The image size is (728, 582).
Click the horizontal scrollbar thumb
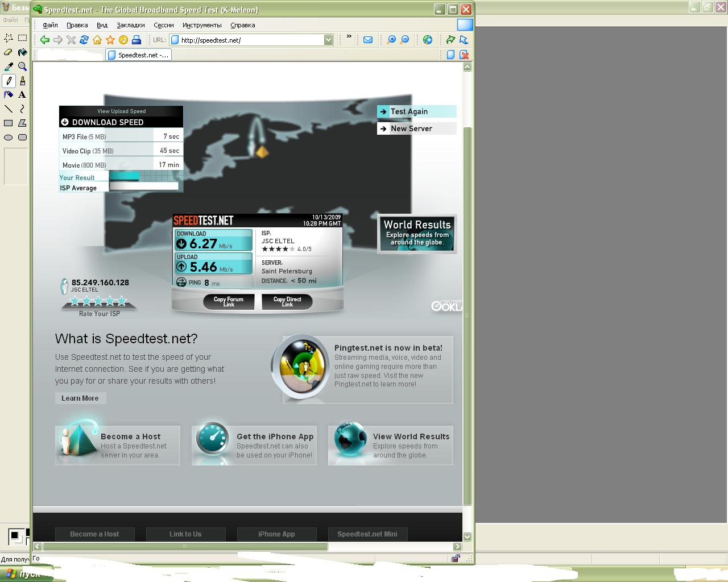(x=185, y=546)
